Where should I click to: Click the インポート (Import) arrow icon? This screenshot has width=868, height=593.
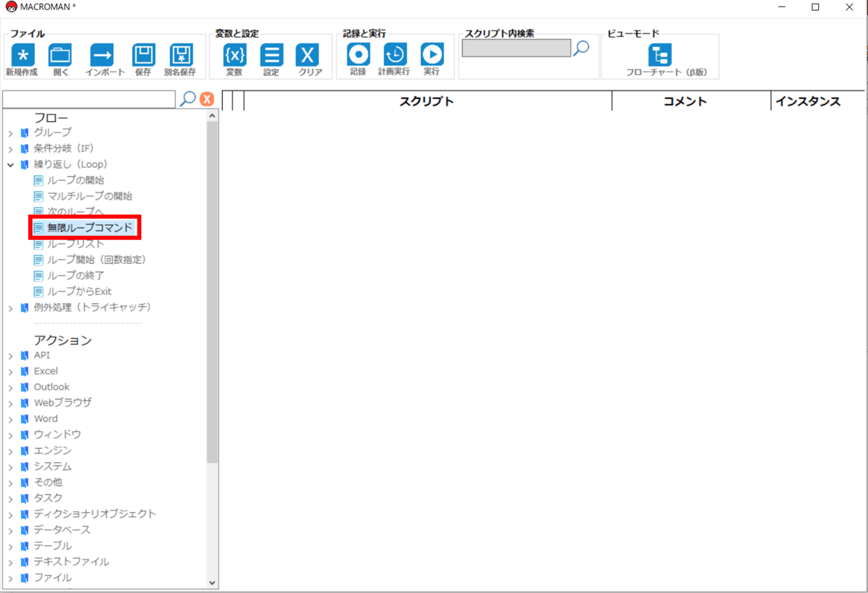coord(102,55)
